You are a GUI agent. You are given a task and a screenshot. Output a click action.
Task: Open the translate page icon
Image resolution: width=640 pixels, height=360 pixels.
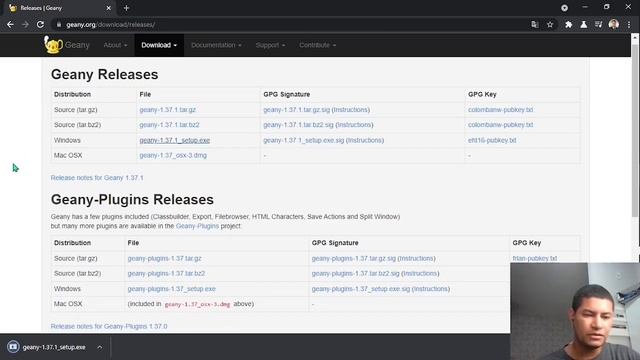point(535,24)
